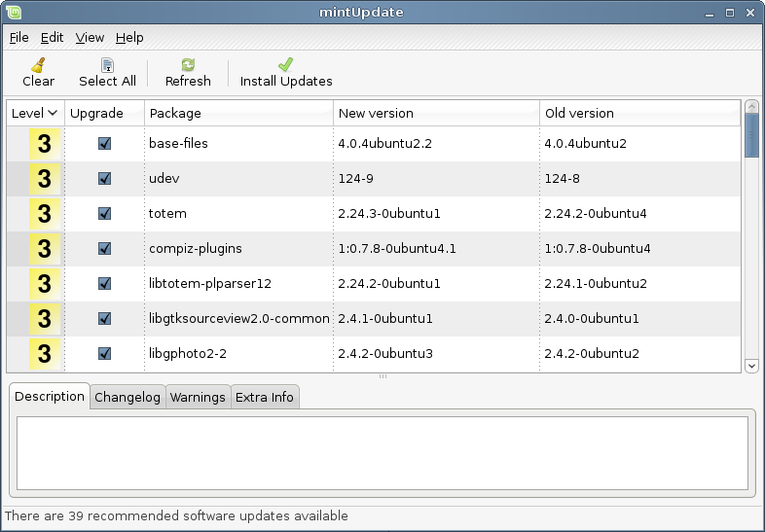Viewport: 765px width, 532px height.
Task: Uncheck upgrade checkbox for compiz-plugins
Action: 104,249
